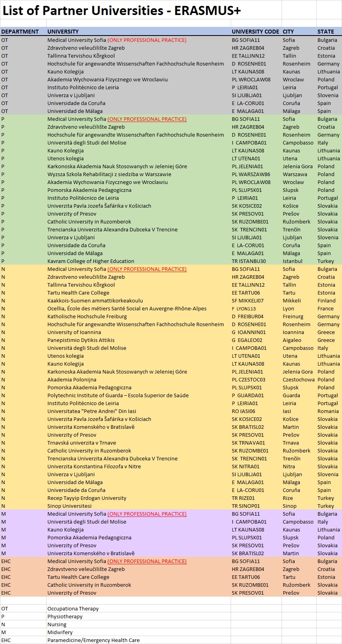The height and width of the screenshot is (644, 342).
Task: Select 'Wyzsza Szkola Rehabilitacji z siedziba w Warszawie'
Action: tap(109, 174)
